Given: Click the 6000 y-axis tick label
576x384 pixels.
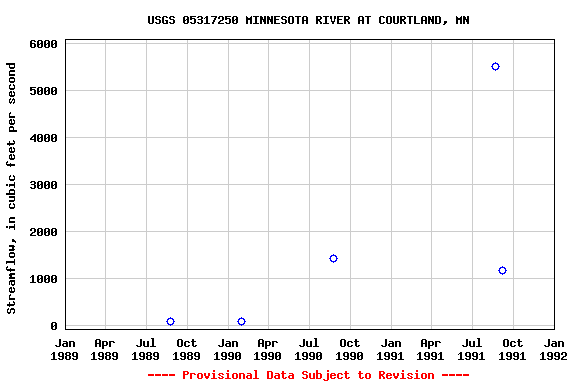Looking at the screenshot, I should pos(43,44).
